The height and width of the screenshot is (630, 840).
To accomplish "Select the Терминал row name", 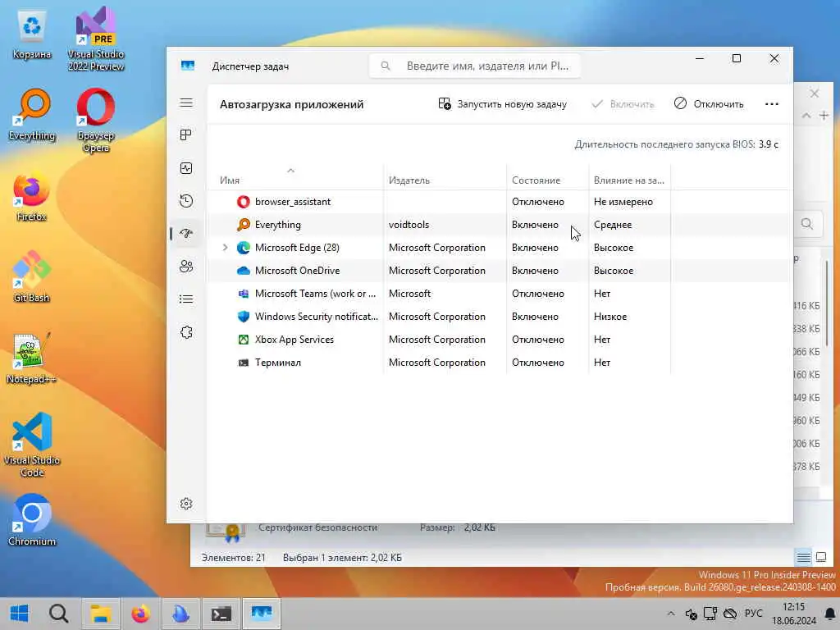I will pyautogui.click(x=278, y=363).
